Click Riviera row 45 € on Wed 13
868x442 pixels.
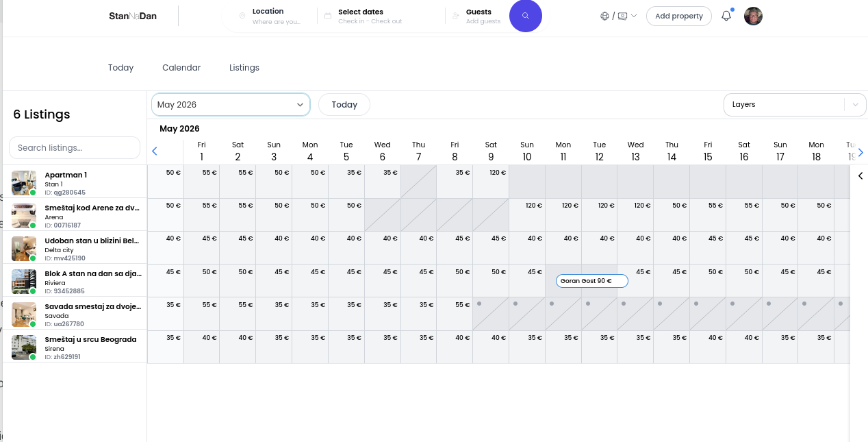point(635,280)
